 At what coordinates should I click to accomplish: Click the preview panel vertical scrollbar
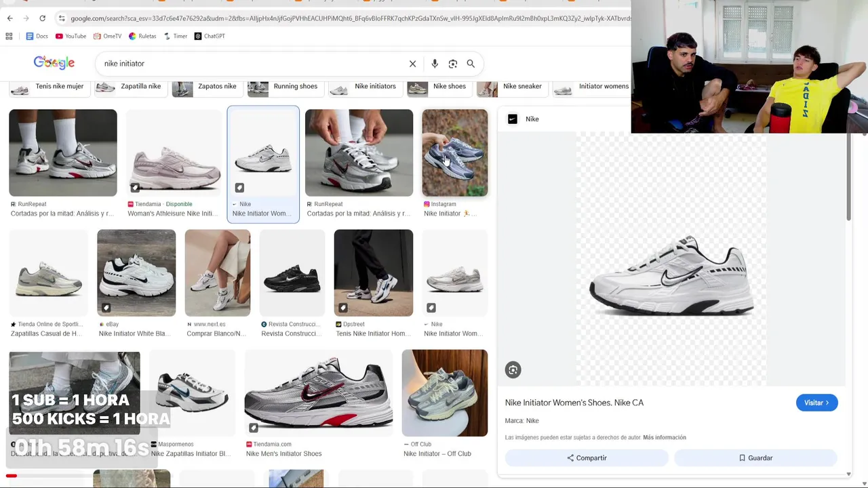(848, 176)
